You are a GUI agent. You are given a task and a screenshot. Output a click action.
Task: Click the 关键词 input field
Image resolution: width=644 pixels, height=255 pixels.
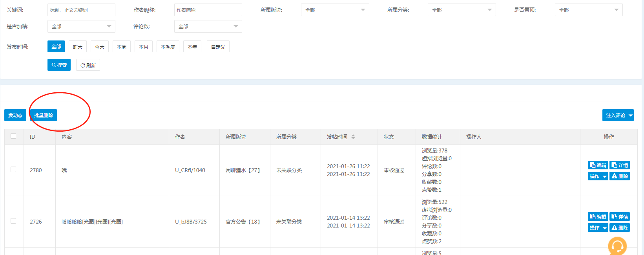(x=81, y=10)
